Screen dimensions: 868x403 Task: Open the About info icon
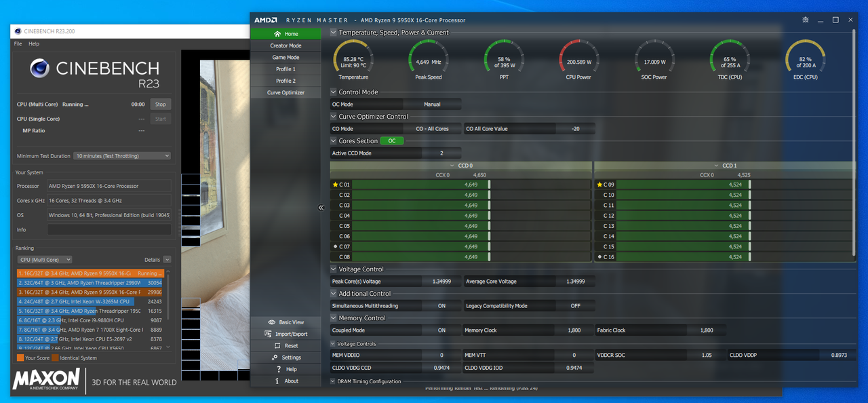click(278, 381)
